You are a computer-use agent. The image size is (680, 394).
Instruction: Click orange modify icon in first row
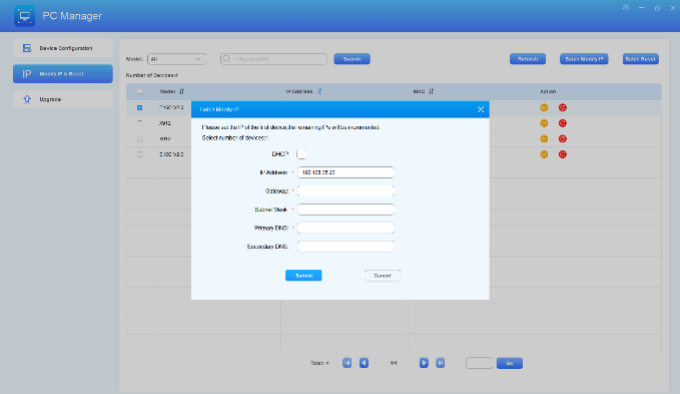click(x=544, y=107)
